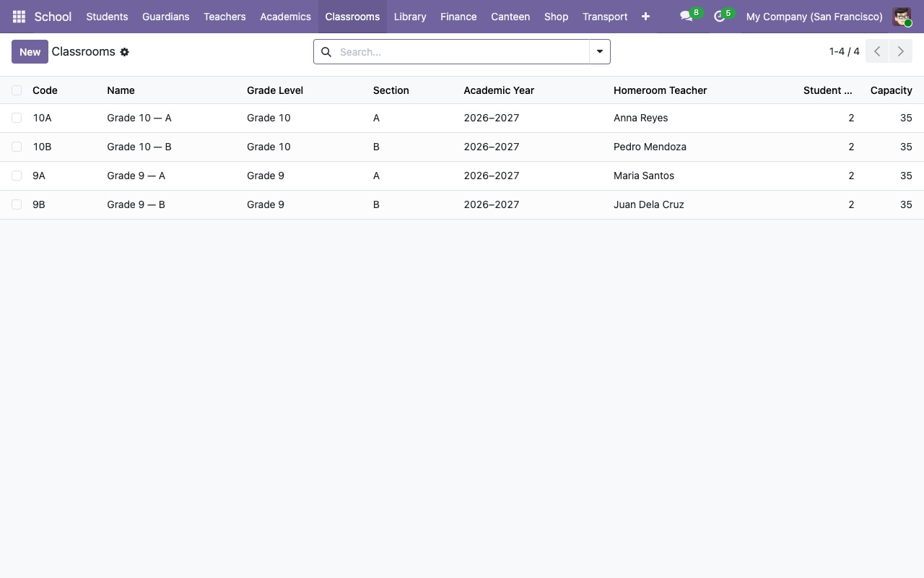Image resolution: width=924 pixels, height=578 pixels.
Task: Click student count 2 in 9B row
Action: pos(851,204)
